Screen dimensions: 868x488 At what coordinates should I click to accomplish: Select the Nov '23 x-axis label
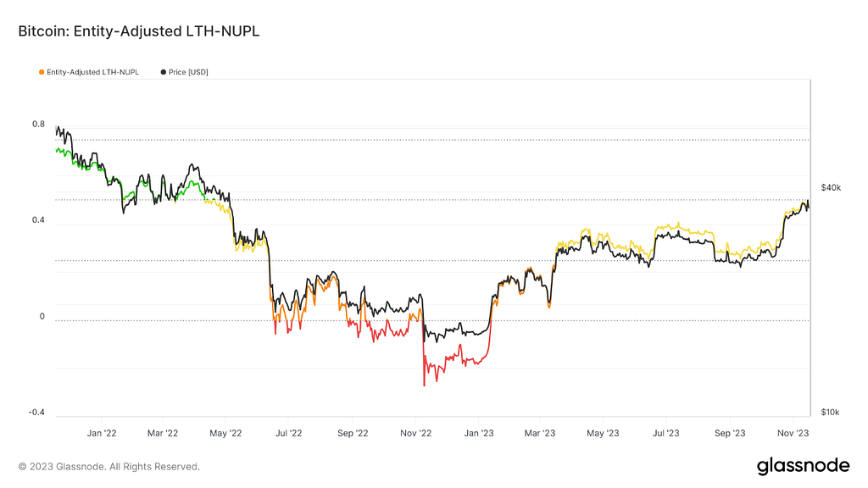[x=793, y=433]
